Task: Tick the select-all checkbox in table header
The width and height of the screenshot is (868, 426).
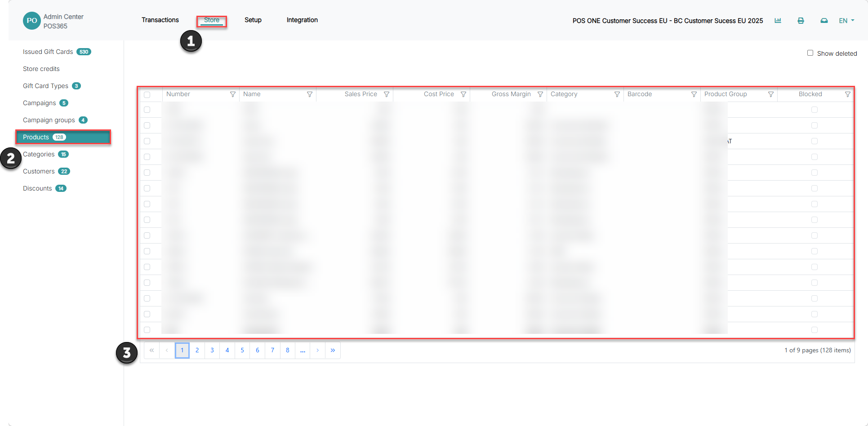Action: [x=147, y=95]
